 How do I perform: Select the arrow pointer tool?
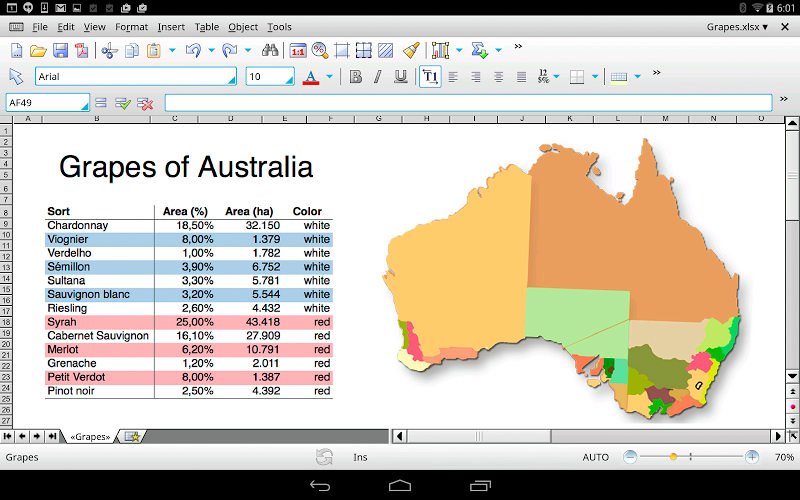(x=16, y=77)
